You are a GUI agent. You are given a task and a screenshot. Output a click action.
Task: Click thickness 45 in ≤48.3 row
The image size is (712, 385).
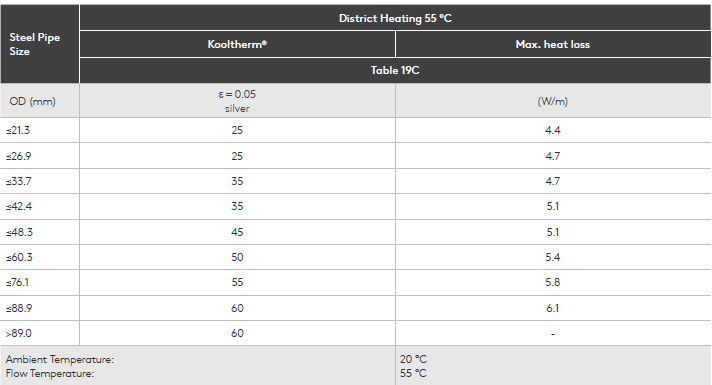pos(237,232)
